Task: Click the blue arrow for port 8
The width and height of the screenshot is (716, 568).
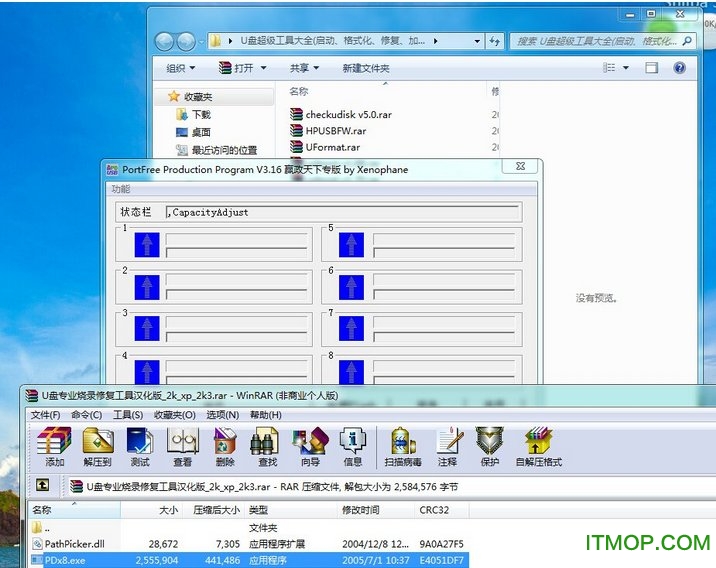Action: 351,371
